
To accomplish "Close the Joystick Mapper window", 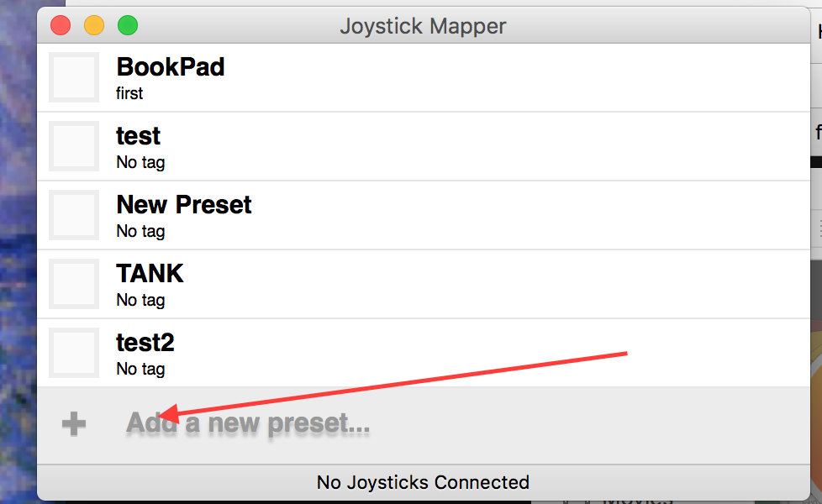I will (x=61, y=25).
